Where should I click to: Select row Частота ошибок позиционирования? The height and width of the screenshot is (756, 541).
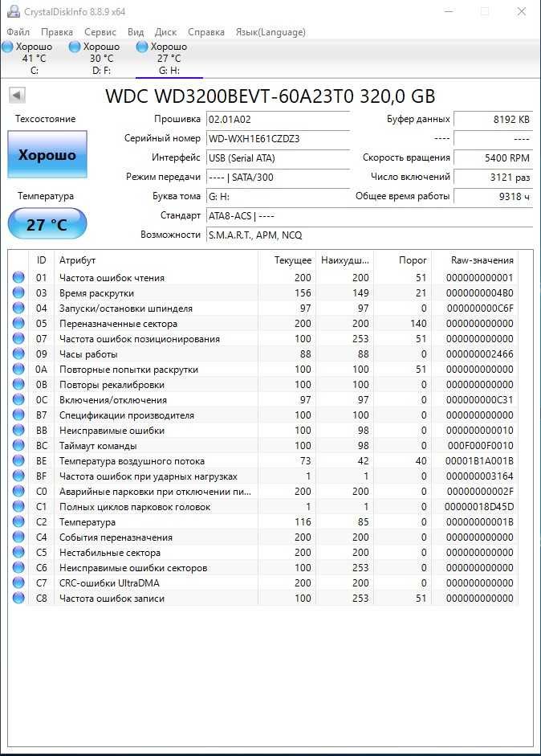[263, 338]
